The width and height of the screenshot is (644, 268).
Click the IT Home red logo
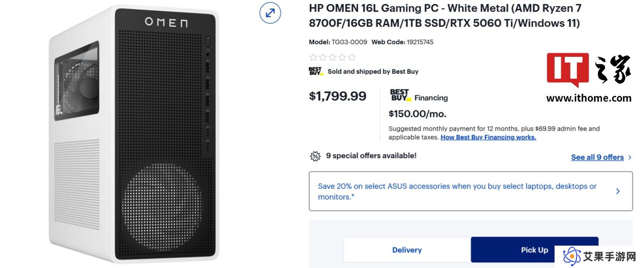(568, 70)
